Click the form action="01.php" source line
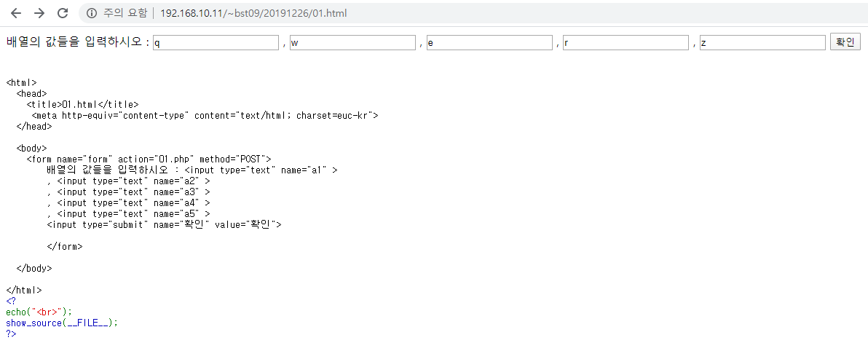Image resolution: width=868 pixels, height=351 pixels. [149, 159]
